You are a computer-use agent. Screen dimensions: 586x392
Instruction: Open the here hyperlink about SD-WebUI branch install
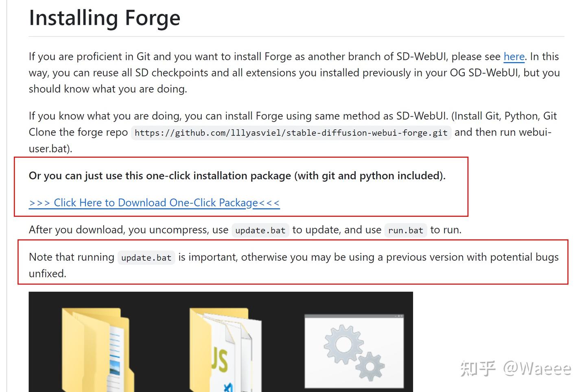click(x=514, y=57)
